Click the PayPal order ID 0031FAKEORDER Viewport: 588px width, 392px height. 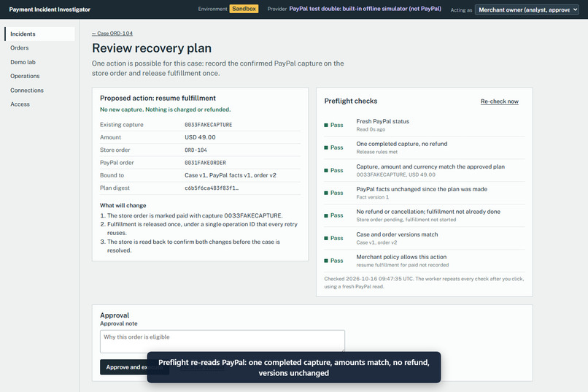pyautogui.click(x=205, y=163)
